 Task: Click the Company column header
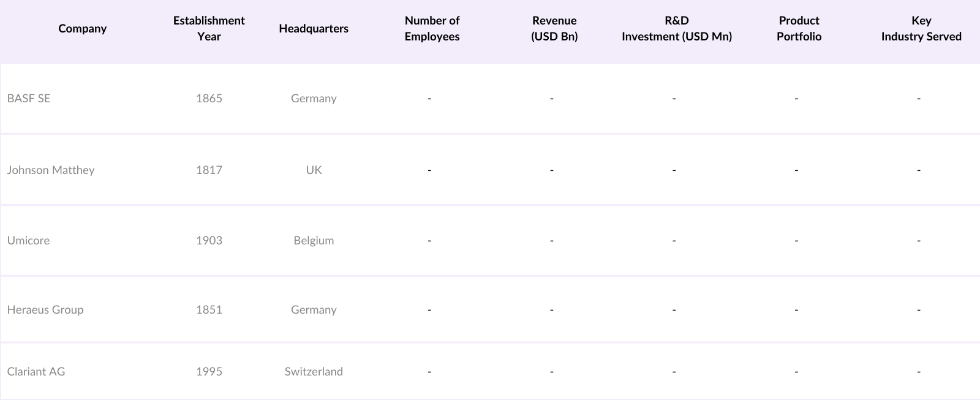pos(82,29)
